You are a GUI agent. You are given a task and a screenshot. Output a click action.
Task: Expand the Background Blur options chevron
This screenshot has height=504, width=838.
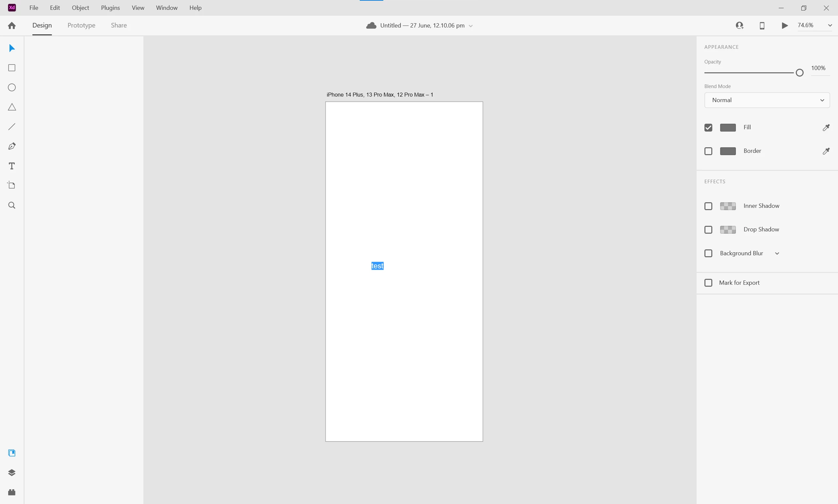pos(777,254)
